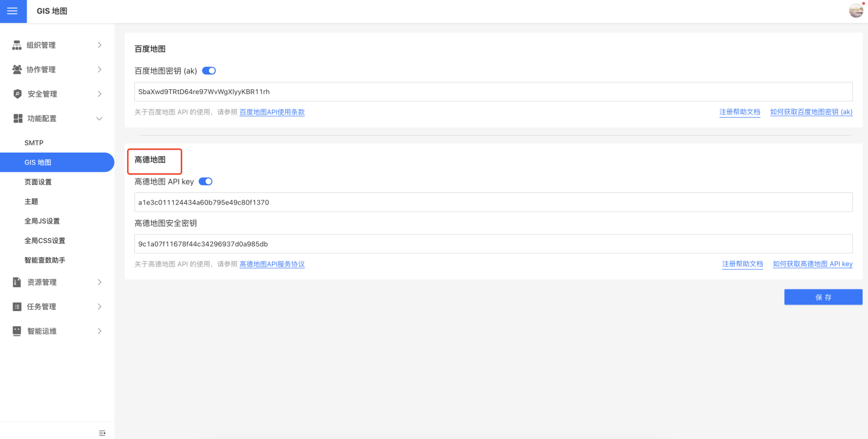Toggle the 百度地图密钥 (ak) switch
The height and width of the screenshot is (439, 868).
click(209, 71)
